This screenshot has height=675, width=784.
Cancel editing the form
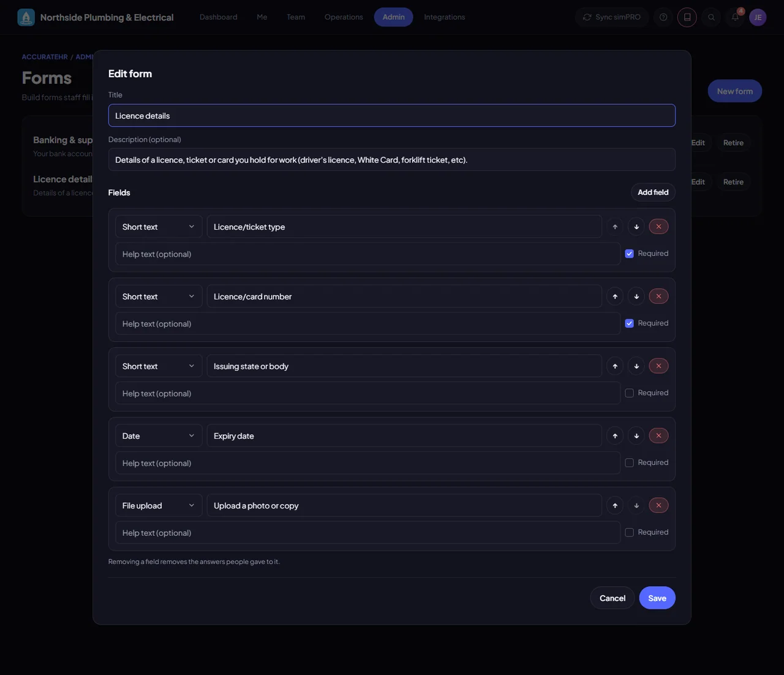[612, 598]
